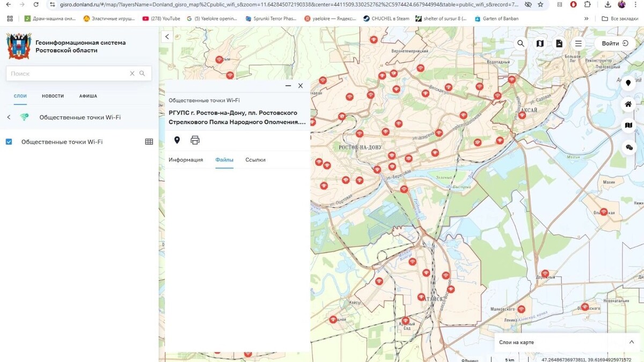The width and height of the screenshot is (644, 362).
Task: Switch to the АФИША tab
Action: point(88,96)
